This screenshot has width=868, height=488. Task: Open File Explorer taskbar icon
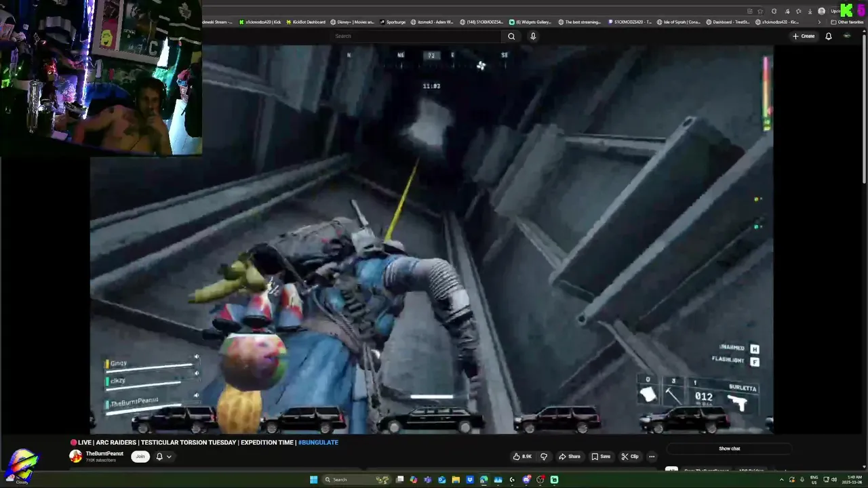(x=456, y=480)
